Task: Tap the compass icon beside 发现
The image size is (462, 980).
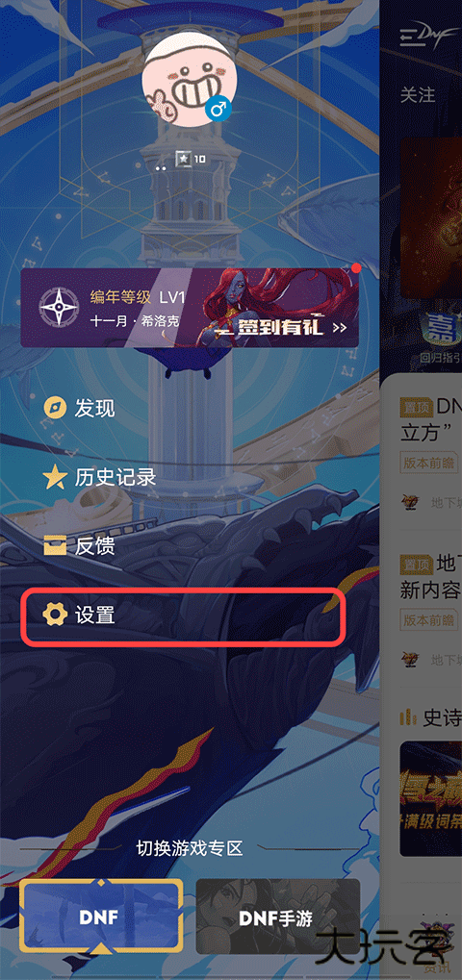Action: (55, 409)
